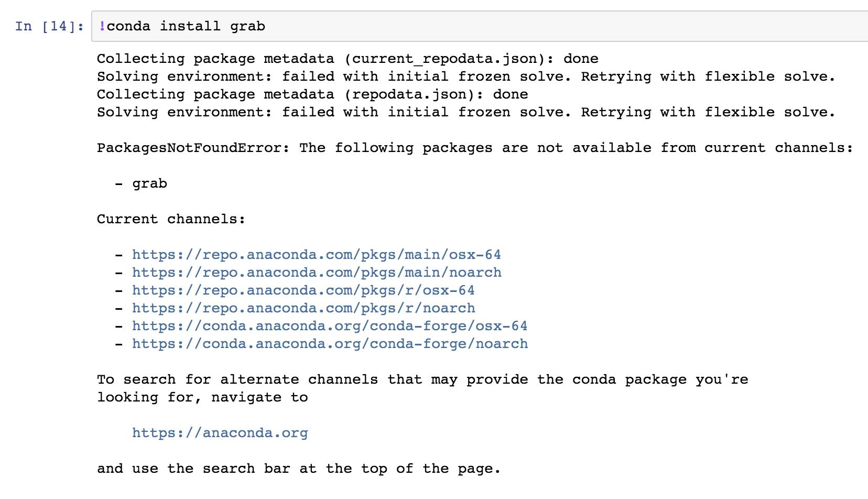Open the conda-forge/noarch channel link

coord(330,344)
